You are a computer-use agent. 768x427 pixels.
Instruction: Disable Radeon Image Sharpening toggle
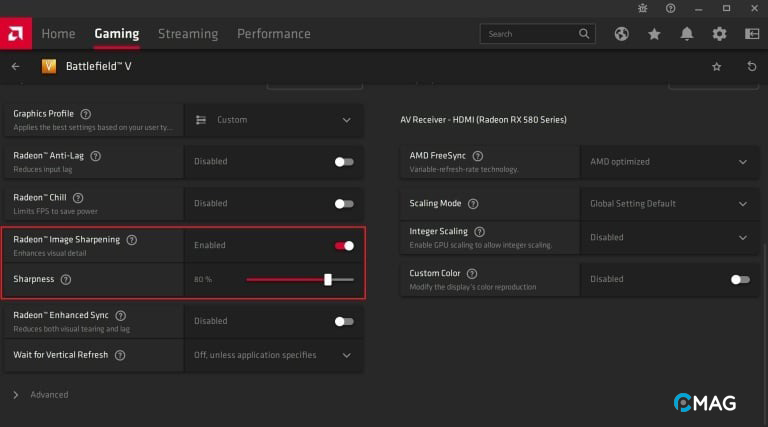point(344,246)
